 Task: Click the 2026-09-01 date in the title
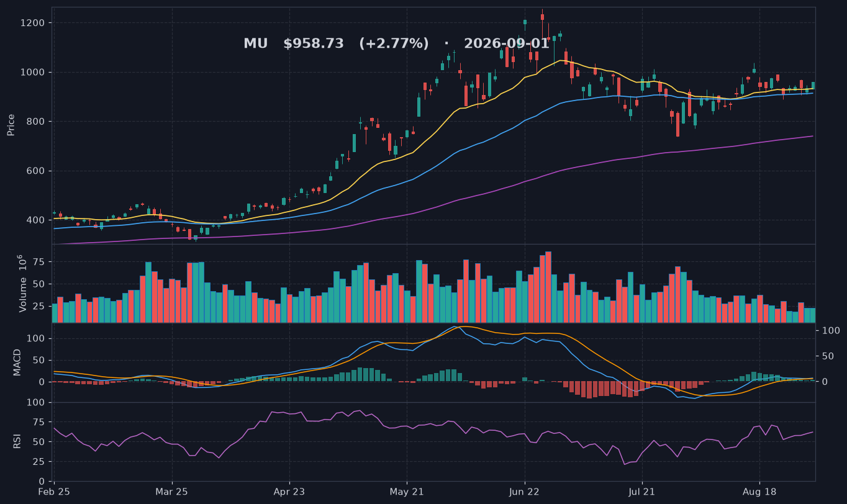point(507,44)
